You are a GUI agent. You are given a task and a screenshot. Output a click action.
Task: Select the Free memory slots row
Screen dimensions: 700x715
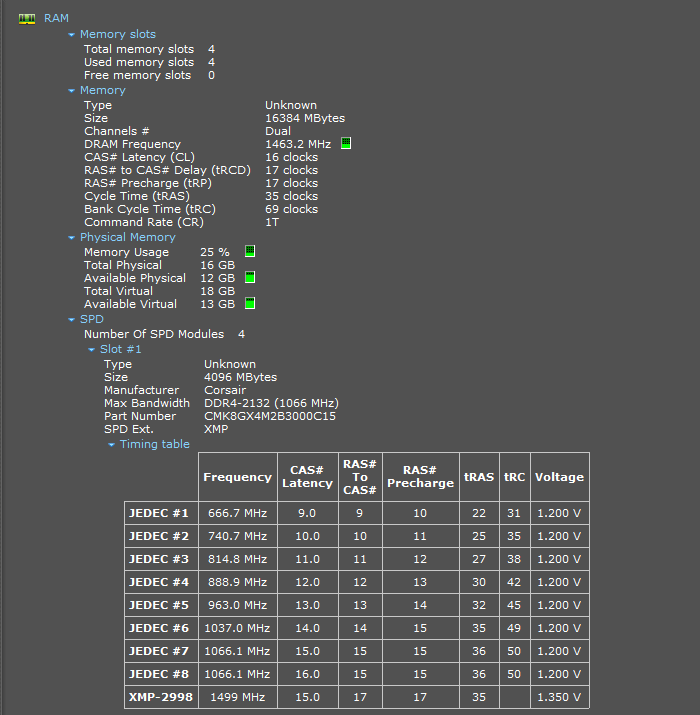(x=149, y=75)
